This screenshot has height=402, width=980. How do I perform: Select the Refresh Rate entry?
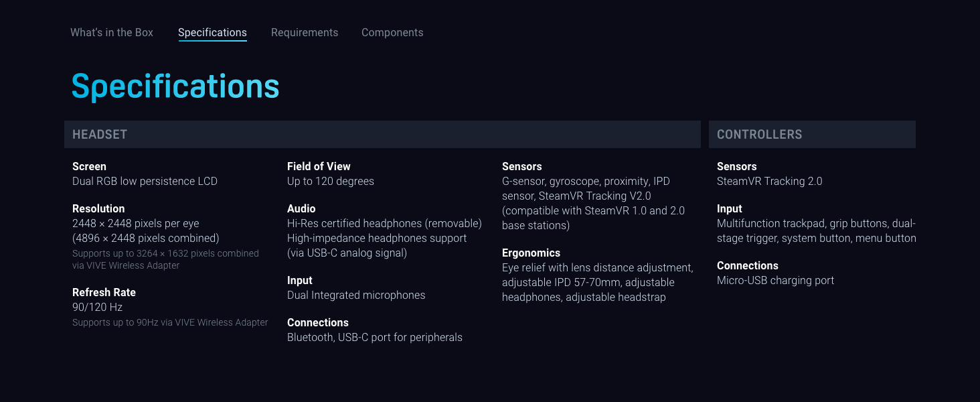pos(104,292)
